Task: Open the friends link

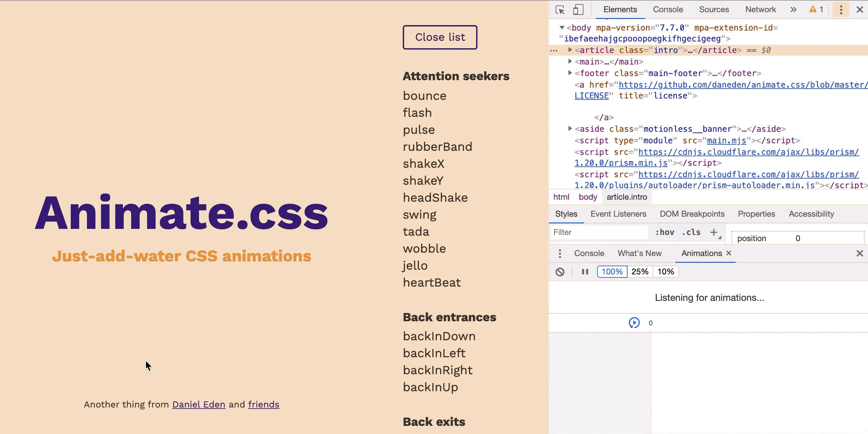Action: click(264, 404)
